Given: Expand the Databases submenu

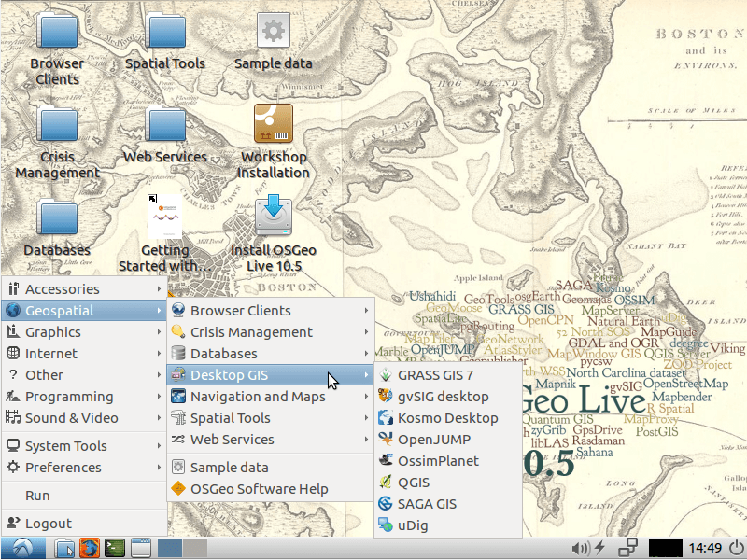Looking at the screenshot, I should (x=270, y=354).
